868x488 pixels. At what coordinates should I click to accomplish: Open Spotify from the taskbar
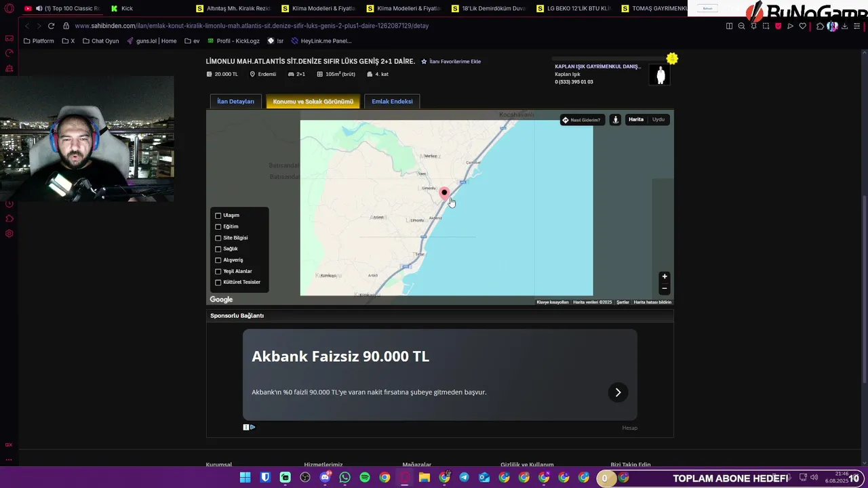tap(365, 478)
